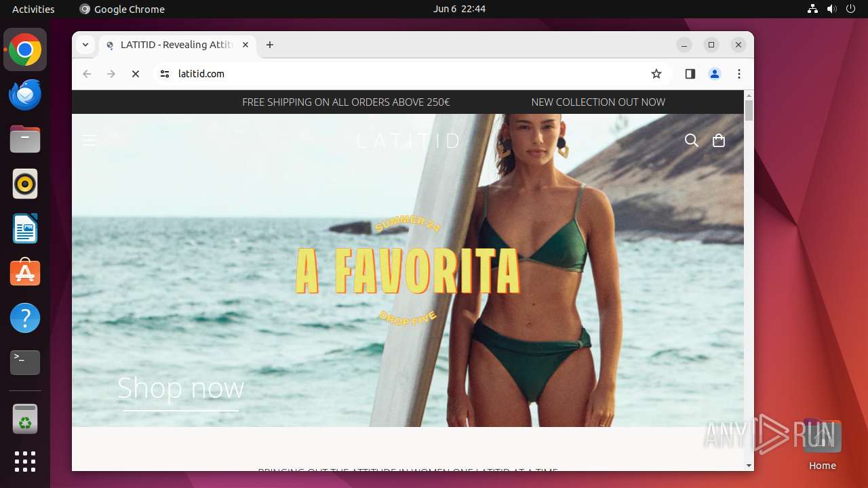Open the clock and calendar Jun 6 22:44
This screenshot has width=868, height=488.
(459, 9)
